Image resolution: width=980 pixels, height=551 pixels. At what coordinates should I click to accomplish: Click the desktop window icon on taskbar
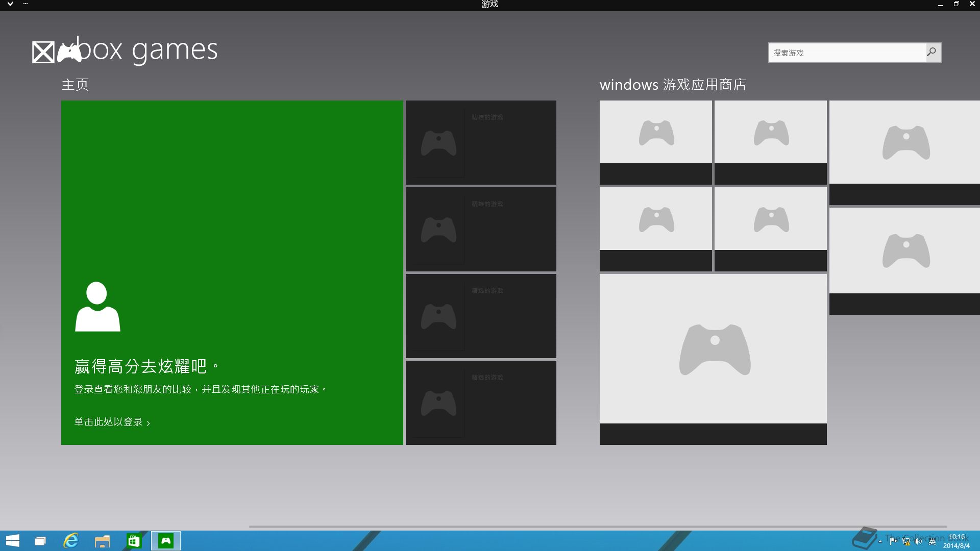[40, 541]
